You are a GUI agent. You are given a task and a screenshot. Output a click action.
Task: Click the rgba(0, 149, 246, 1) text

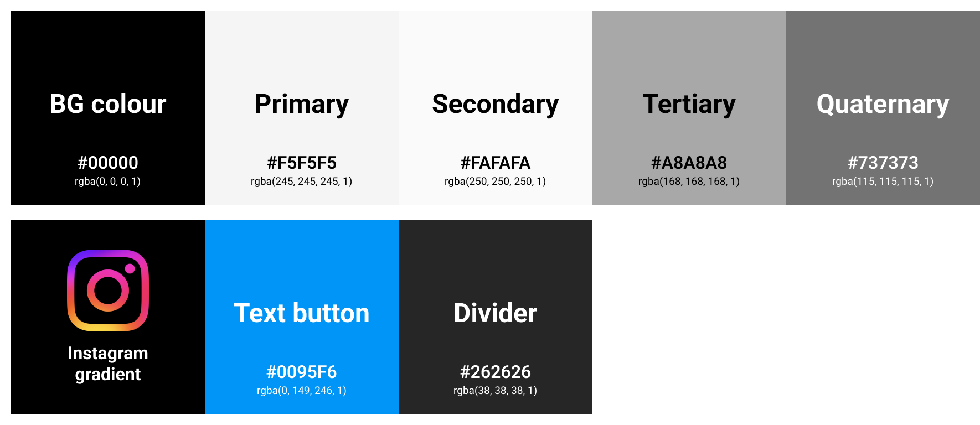pos(302,391)
